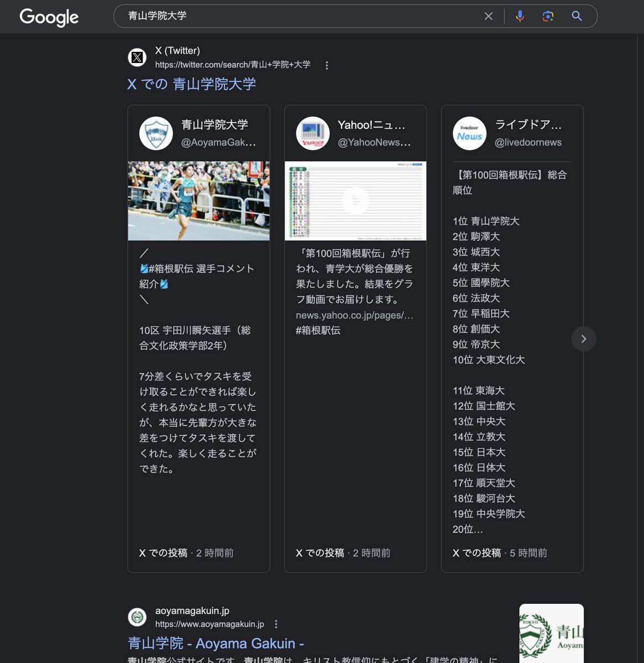Click the livedoor News profile avatar
This screenshot has height=663, width=644.
(469, 133)
